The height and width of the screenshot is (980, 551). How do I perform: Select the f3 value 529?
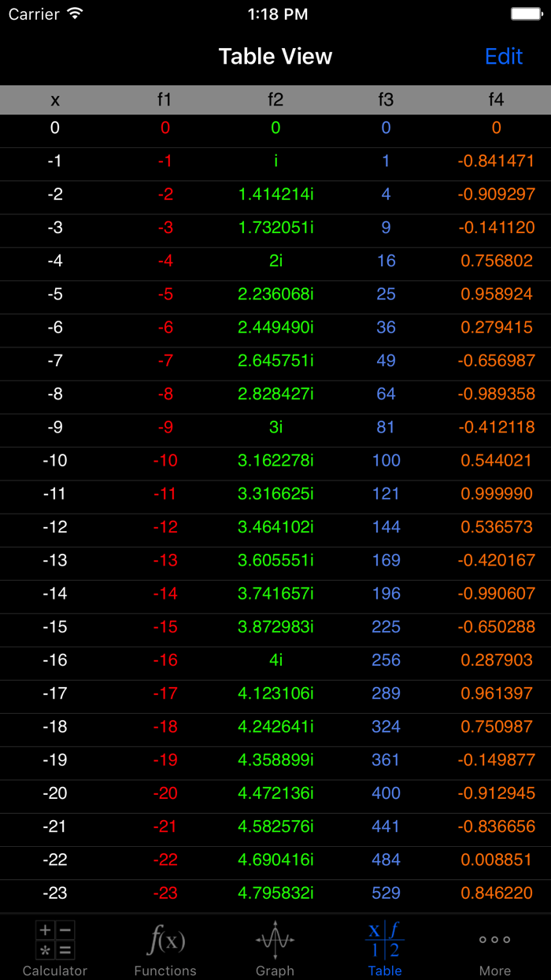[x=386, y=893]
